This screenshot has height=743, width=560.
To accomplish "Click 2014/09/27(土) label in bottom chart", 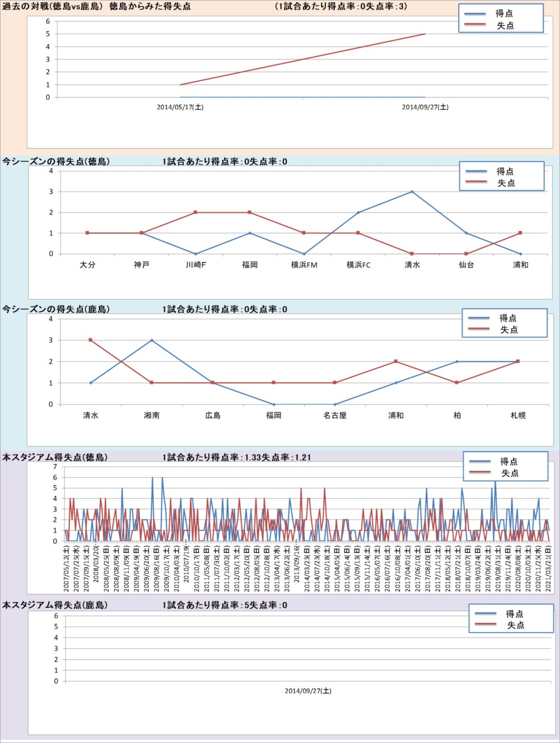I will (x=307, y=691).
